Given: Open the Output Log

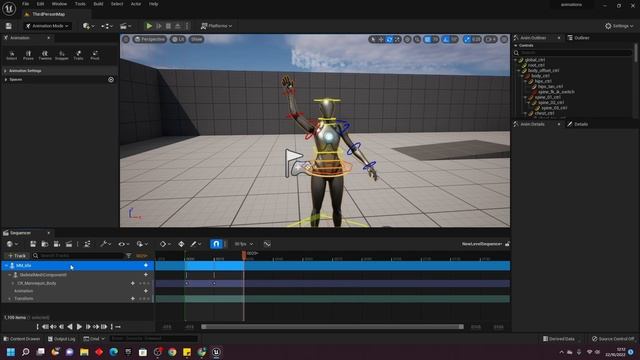Looking at the screenshot, I should click(62, 339).
